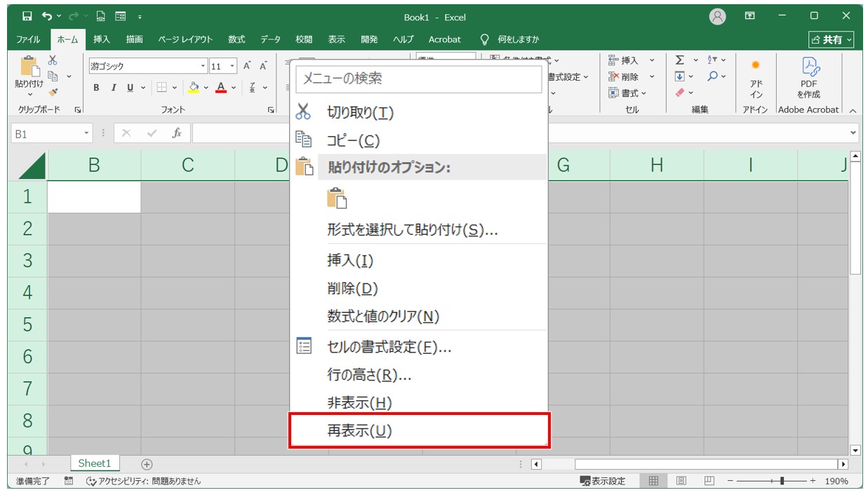Open the font size dropdown showing 11
The width and height of the screenshot is (868, 495).
click(x=233, y=66)
